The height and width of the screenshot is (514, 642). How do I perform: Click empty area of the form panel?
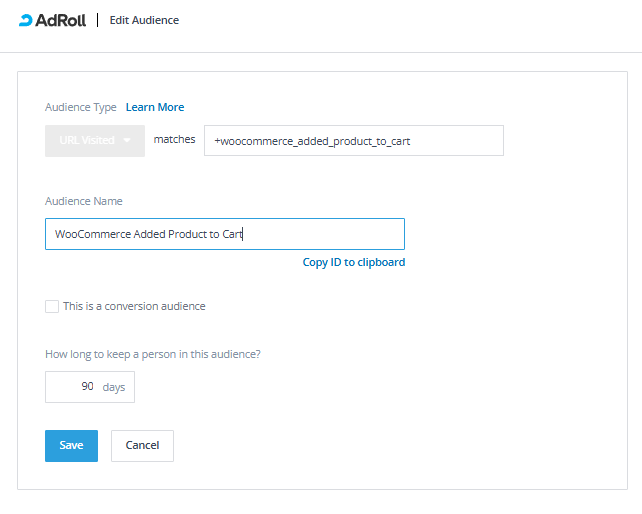coord(500,380)
